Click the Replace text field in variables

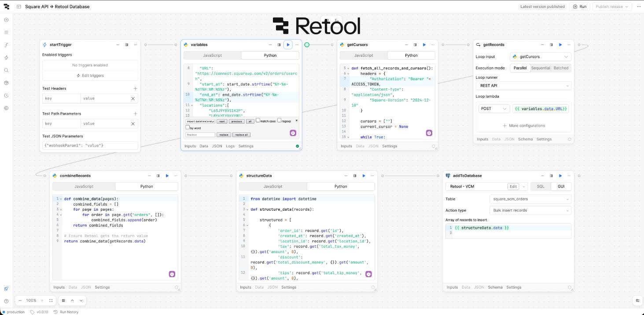200,135
